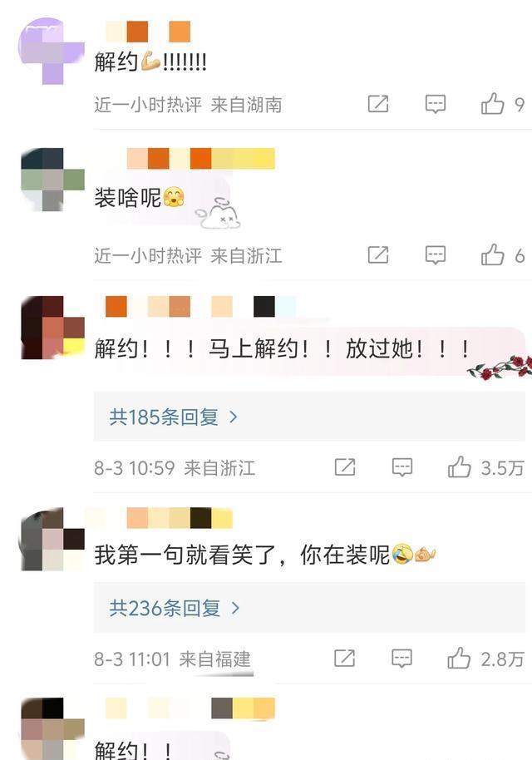This screenshot has width=532, height=760.
Task: Open avatar of 装啥呢 commenter
Action: 52,180
